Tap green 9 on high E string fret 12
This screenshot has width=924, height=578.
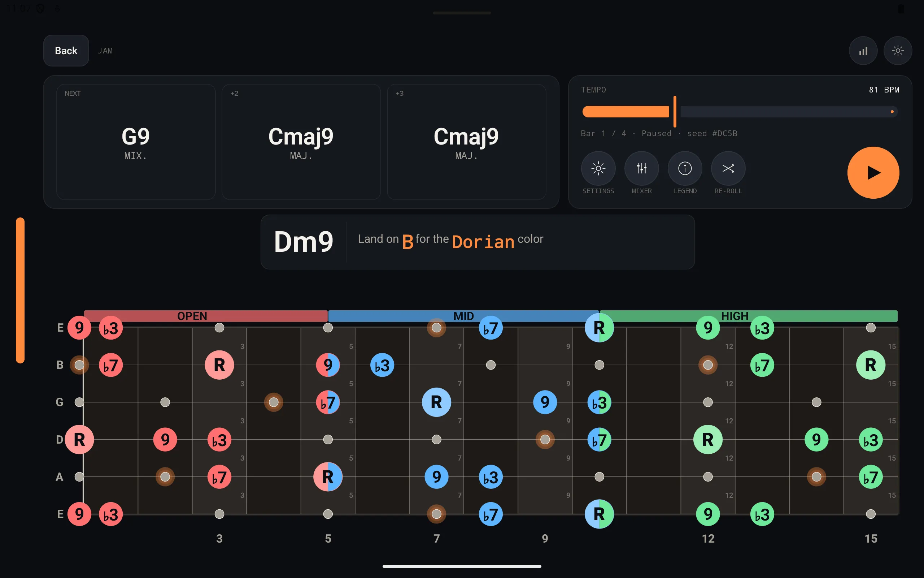[708, 328]
